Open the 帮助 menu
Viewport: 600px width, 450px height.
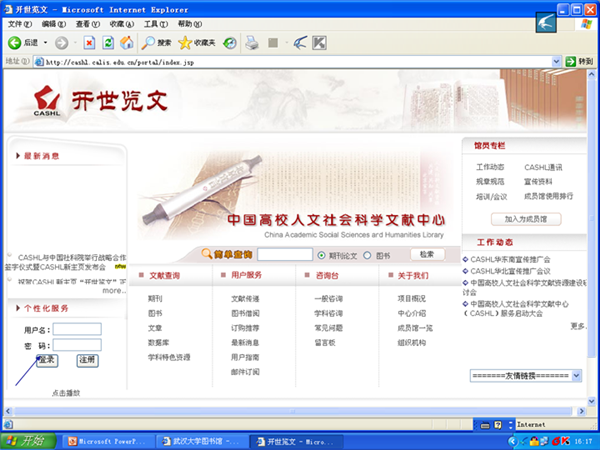[190, 24]
